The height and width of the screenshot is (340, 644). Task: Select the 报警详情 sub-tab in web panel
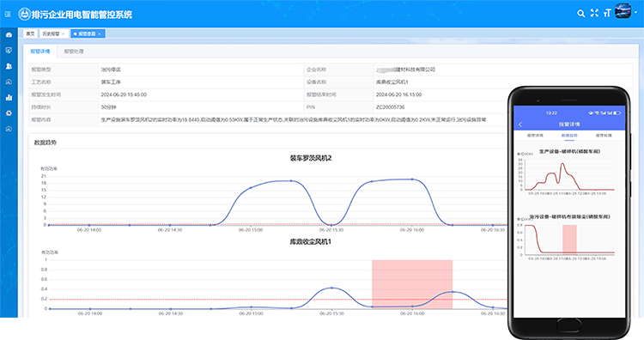pos(39,52)
